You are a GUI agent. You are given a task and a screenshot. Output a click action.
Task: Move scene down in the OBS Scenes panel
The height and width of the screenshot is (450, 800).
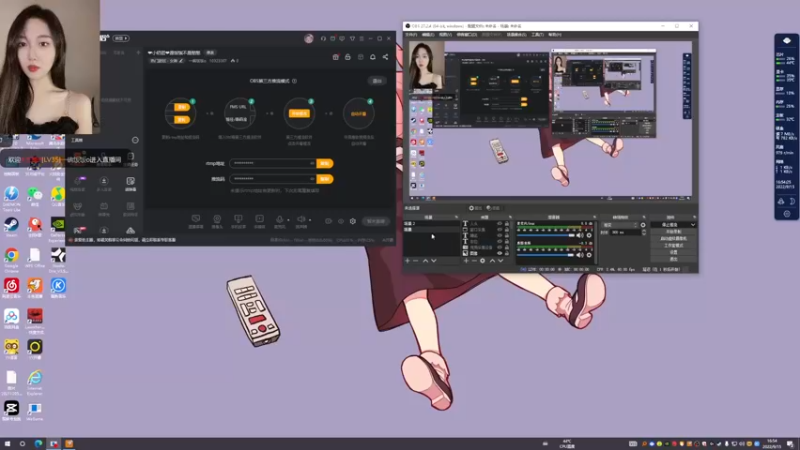point(434,261)
